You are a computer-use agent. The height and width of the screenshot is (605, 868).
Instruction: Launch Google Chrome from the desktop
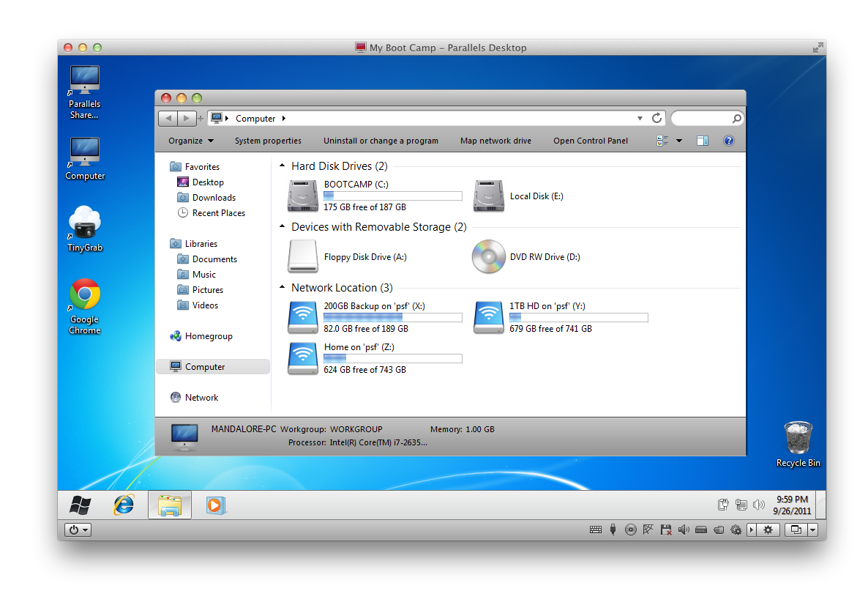click(x=85, y=306)
